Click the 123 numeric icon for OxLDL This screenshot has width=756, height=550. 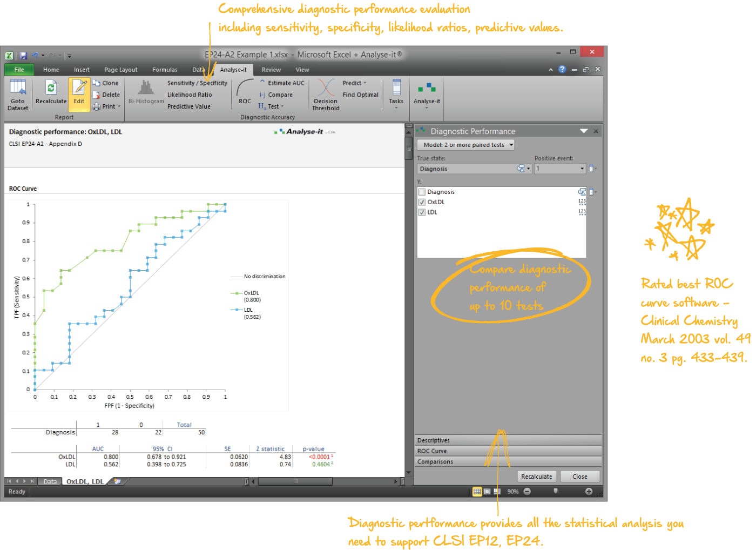[582, 202]
